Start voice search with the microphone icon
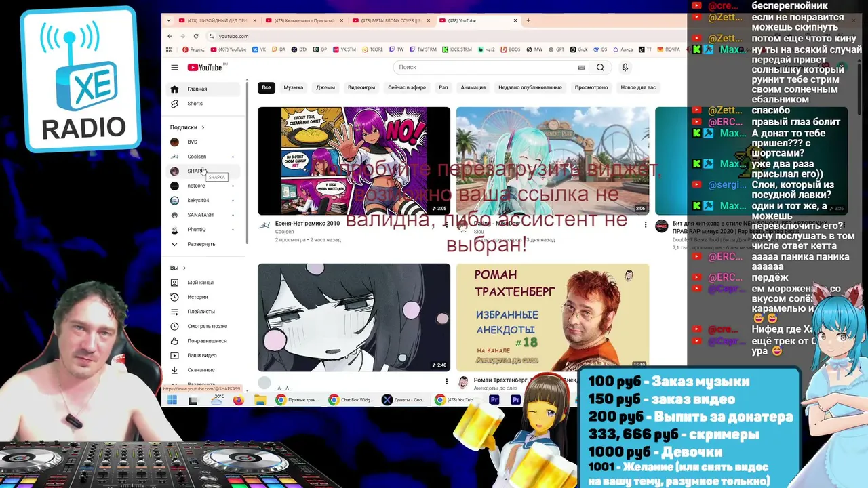This screenshot has height=488, width=868. (x=625, y=67)
